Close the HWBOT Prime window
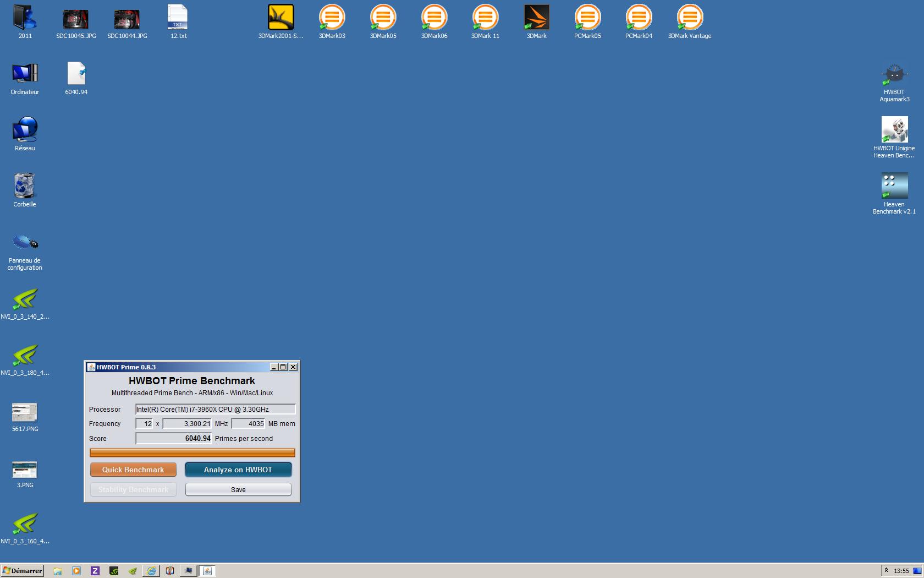 point(293,367)
